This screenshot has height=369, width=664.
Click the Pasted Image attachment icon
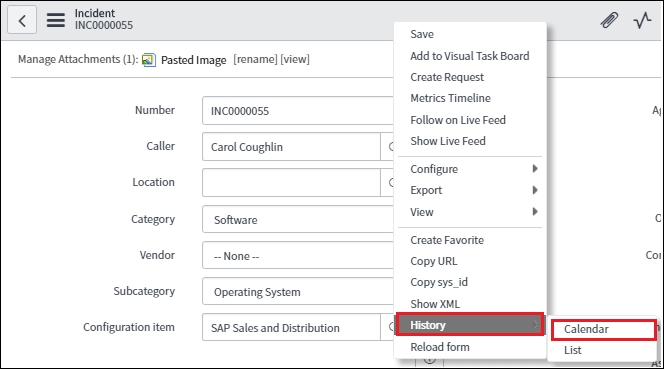pyautogui.click(x=149, y=60)
